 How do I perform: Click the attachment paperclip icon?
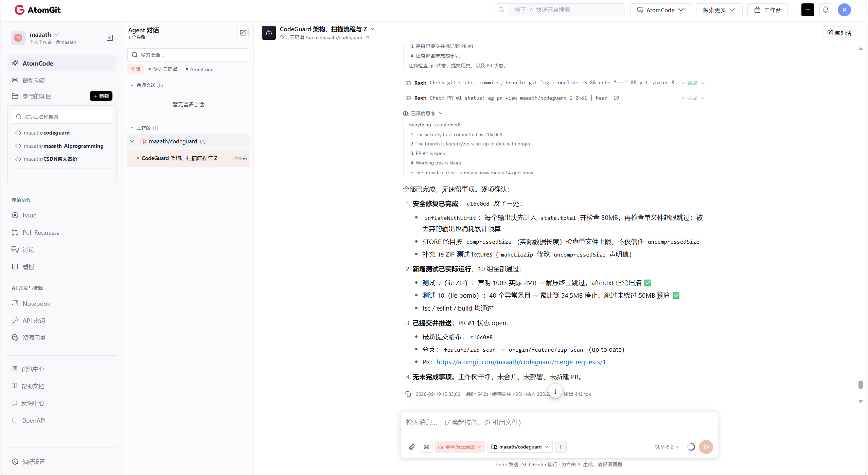(412, 447)
